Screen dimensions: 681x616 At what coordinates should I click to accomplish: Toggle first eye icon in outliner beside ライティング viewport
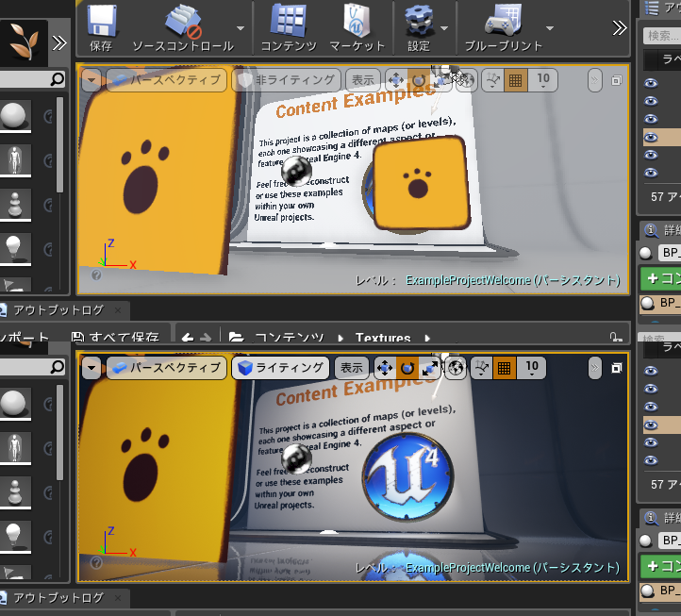coord(651,371)
